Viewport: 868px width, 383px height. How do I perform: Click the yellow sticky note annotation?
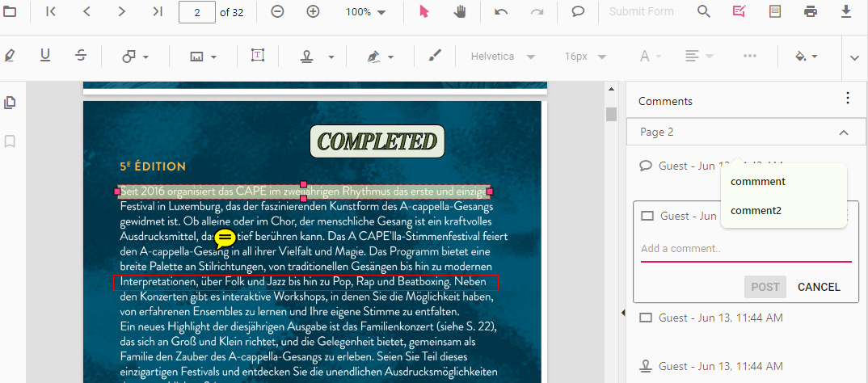(x=225, y=238)
